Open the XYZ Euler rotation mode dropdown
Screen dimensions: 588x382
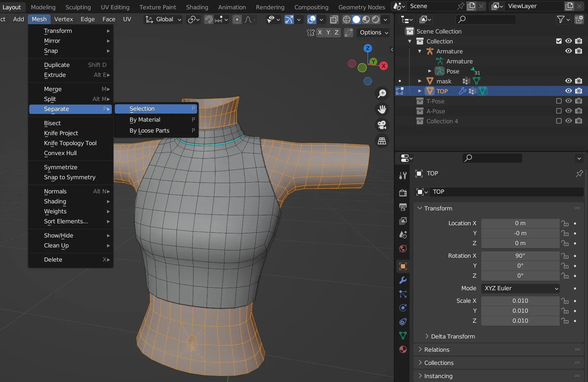pyautogui.click(x=520, y=288)
